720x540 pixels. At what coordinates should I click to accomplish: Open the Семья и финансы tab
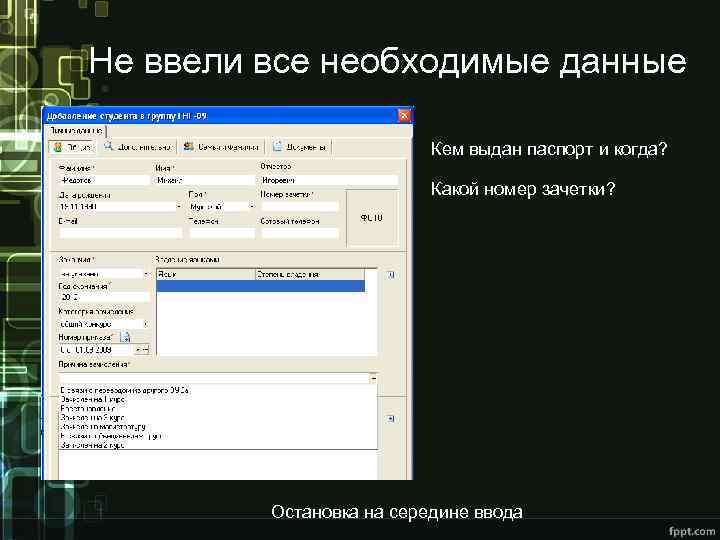point(221,147)
